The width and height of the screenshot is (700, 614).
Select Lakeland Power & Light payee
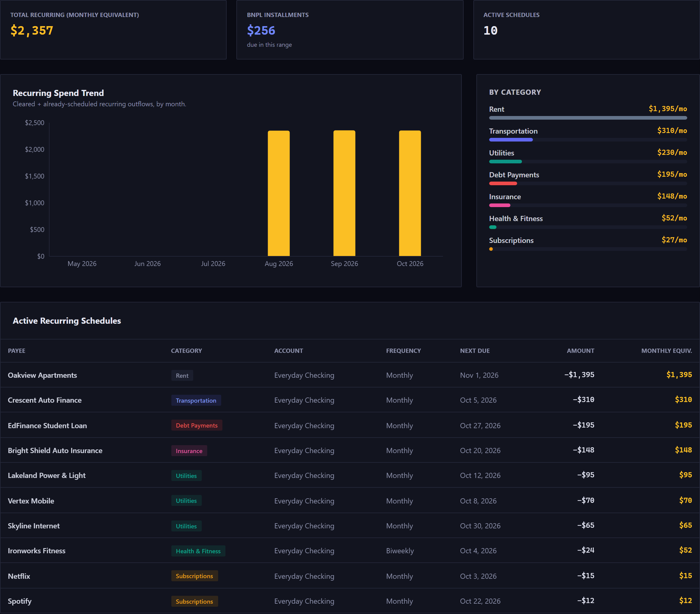[x=46, y=476]
